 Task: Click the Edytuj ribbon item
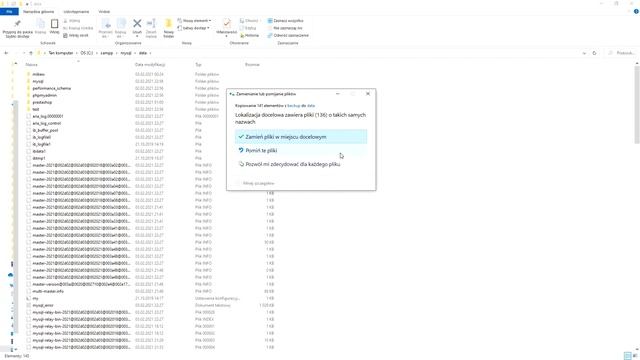click(x=248, y=28)
